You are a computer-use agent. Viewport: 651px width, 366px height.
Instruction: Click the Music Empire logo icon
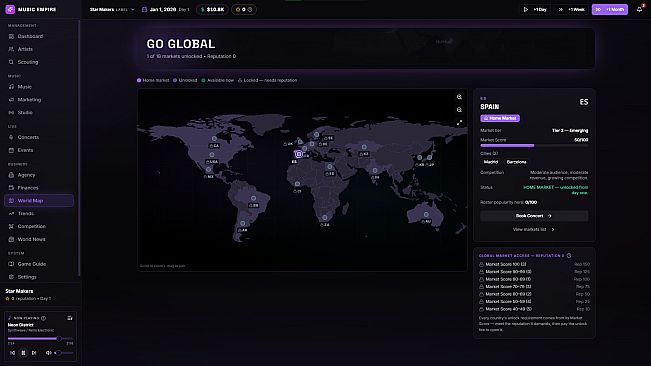tap(10, 9)
